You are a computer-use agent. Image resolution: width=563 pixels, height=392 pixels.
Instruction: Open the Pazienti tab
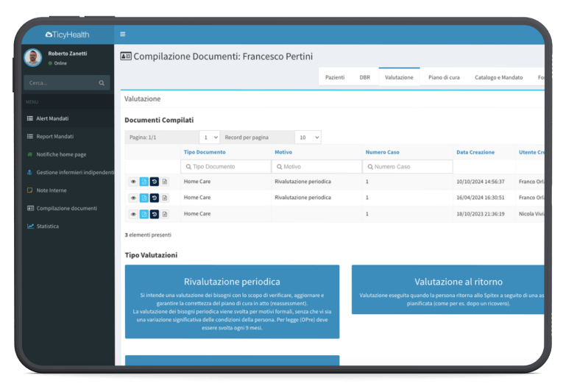[x=335, y=77]
